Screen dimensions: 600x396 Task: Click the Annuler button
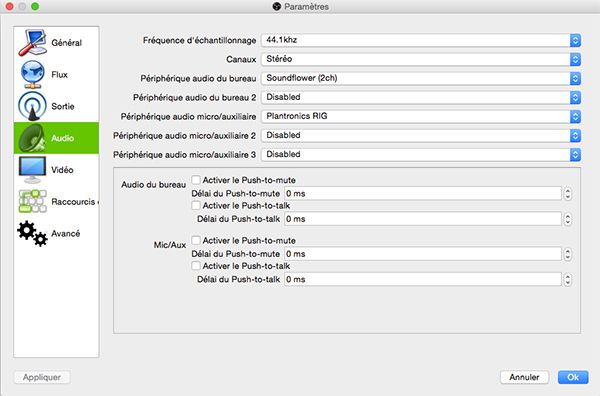click(524, 377)
